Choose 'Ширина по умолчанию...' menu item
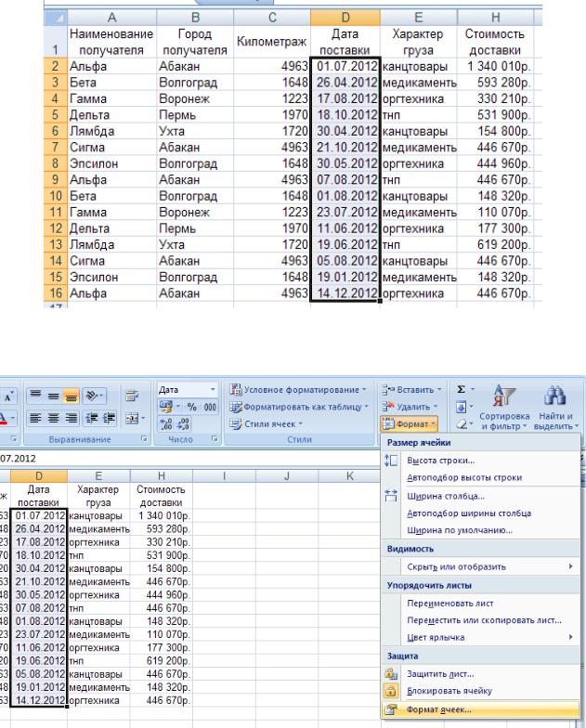The image size is (586, 728). tap(481, 530)
